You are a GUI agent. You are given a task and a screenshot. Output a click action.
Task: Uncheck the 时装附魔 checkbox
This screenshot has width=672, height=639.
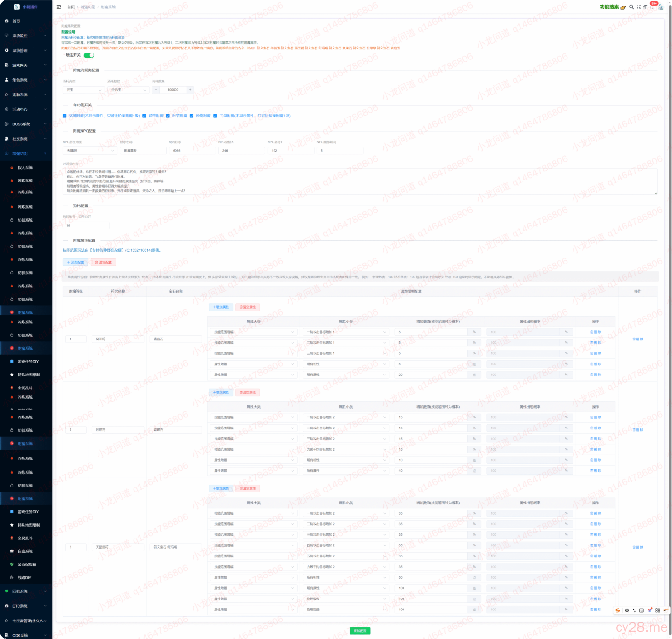click(x=168, y=116)
